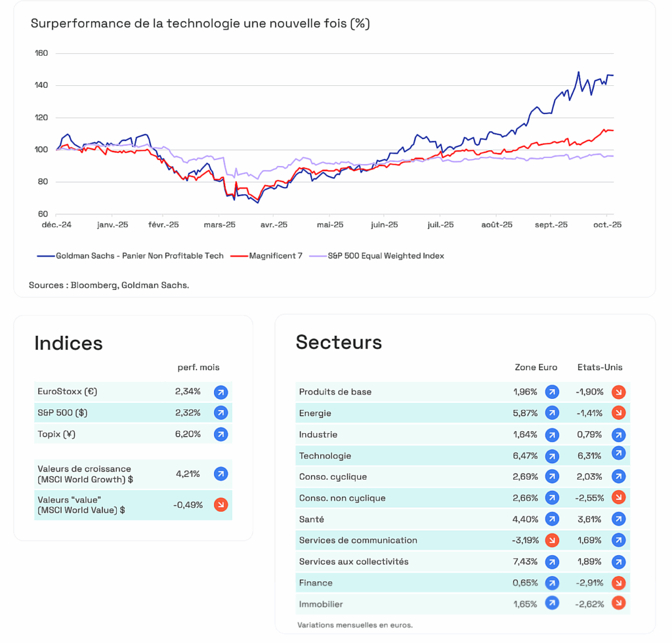Image resolution: width=672 pixels, height=643 pixels.
Task: Click the Sources: Bloomberg, Goldman Sachs text
Action: [x=109, y=285]
